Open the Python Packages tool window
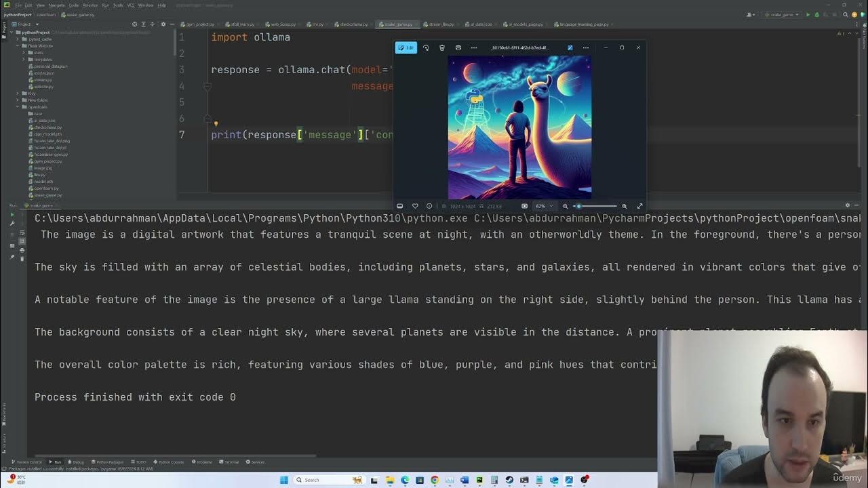Screen dimensions: 868x488 point(108,462)
